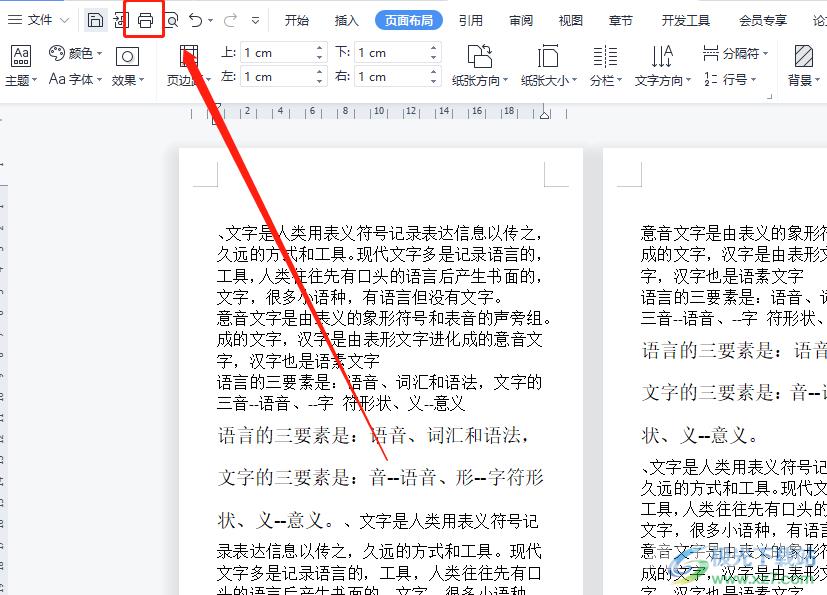
Task: Open customize quick access toolbar dropdown
Action: 255,21
